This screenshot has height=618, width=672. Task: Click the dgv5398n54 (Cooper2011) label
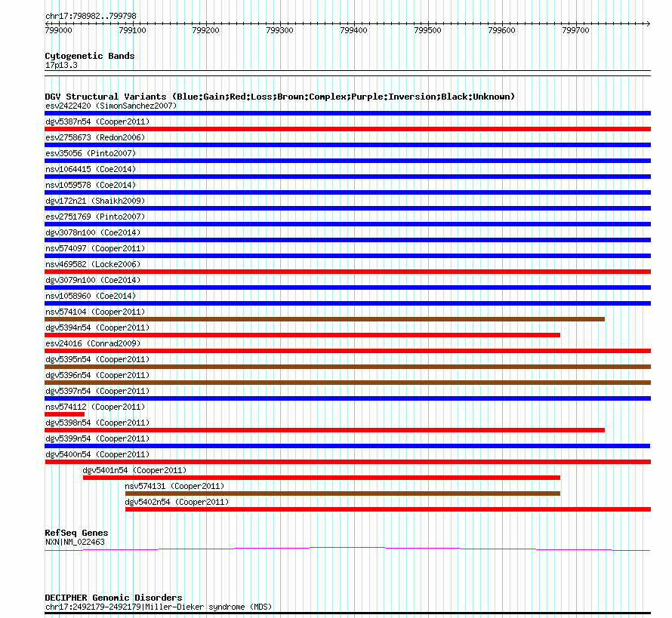pyautogui.click(x=97, y=423)
